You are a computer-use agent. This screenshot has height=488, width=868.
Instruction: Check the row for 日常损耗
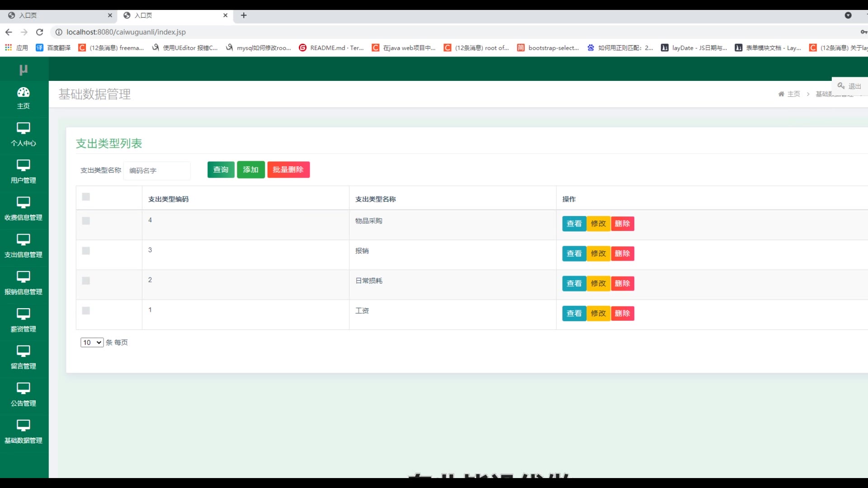(x=86, y=281)
